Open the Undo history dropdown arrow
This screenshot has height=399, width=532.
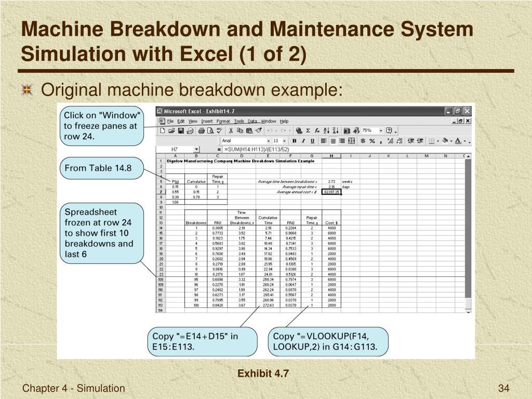[276, 130]
